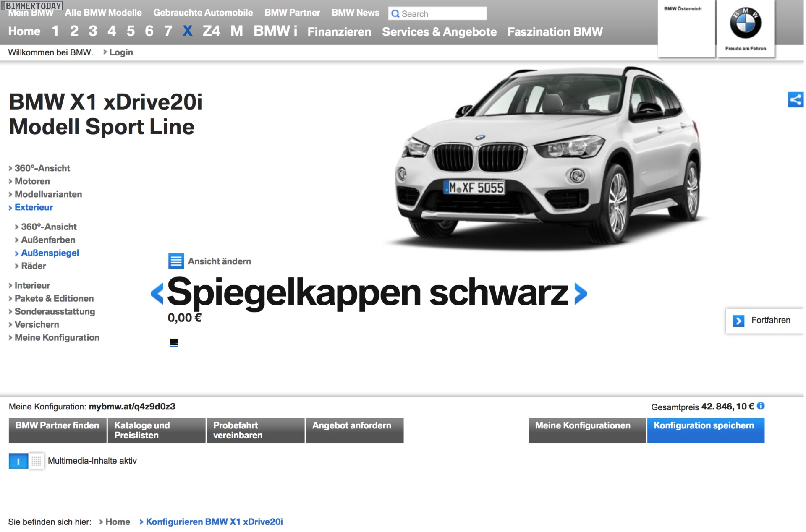Expand the Interieur section
The image size is (806, 532).
(x=32, y=285)
